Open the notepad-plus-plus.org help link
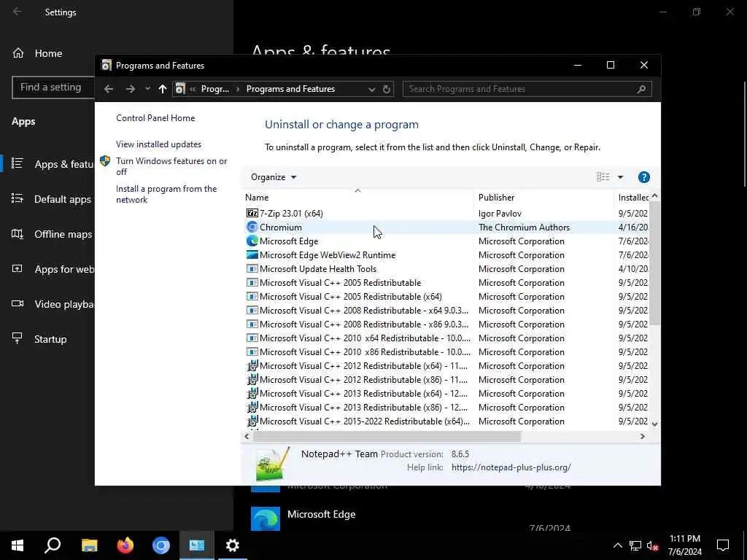This screenshot has height=560, width=747. 511,467
